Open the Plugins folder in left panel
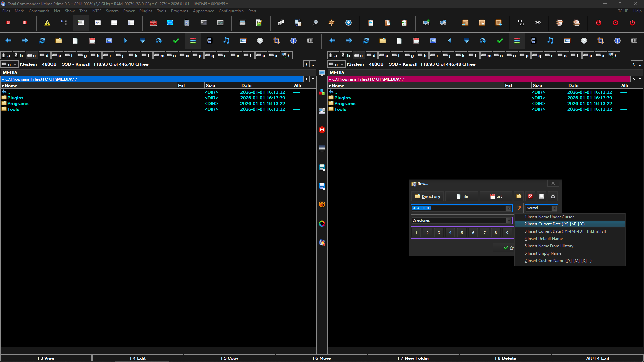Screen dimensions: 644x362 point(15,98)
